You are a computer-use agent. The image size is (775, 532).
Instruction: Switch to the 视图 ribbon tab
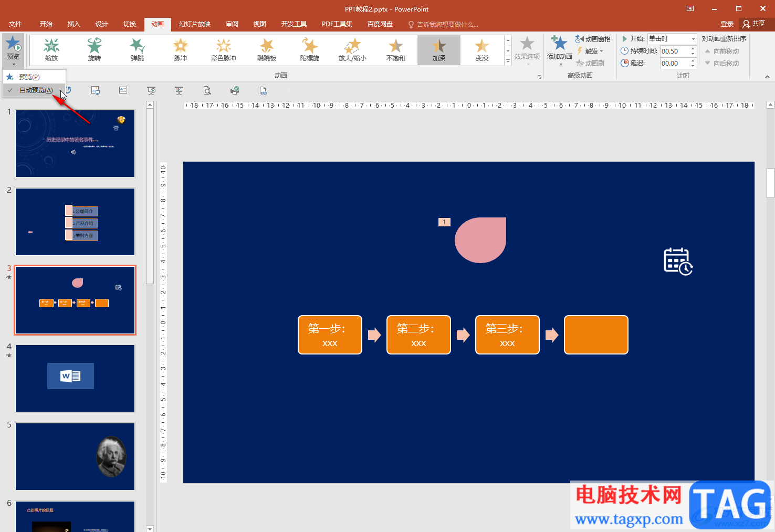click(x=260, y=24)
